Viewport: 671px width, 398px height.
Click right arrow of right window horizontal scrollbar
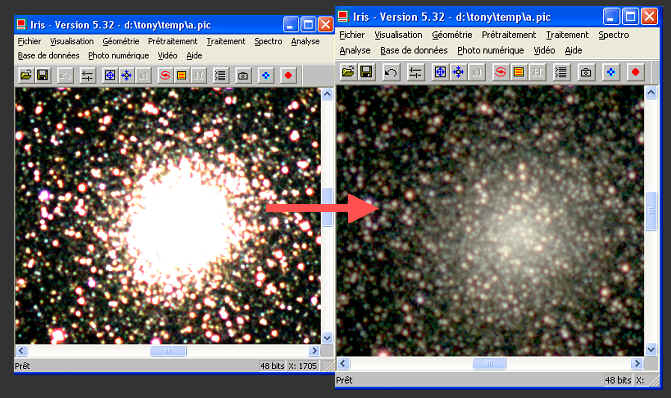click(637, 364)
